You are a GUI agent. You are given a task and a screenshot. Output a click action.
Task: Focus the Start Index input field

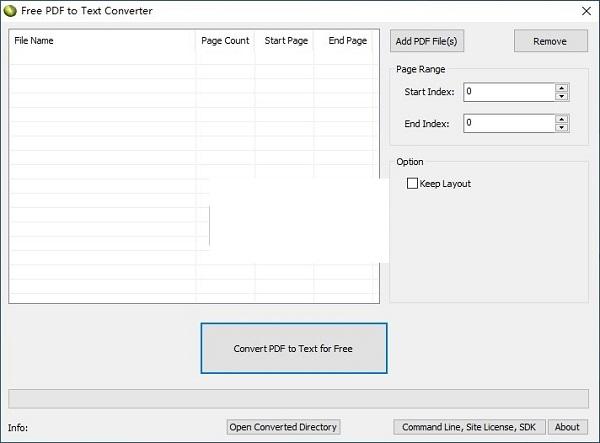click(x=508, y=92)
